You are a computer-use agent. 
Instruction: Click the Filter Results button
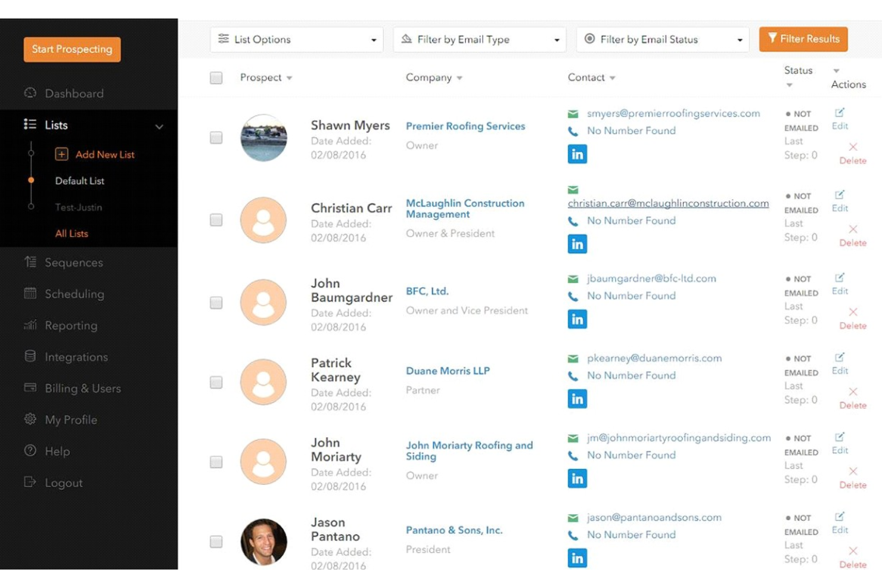pyautogui.click(x=803, y=39)
